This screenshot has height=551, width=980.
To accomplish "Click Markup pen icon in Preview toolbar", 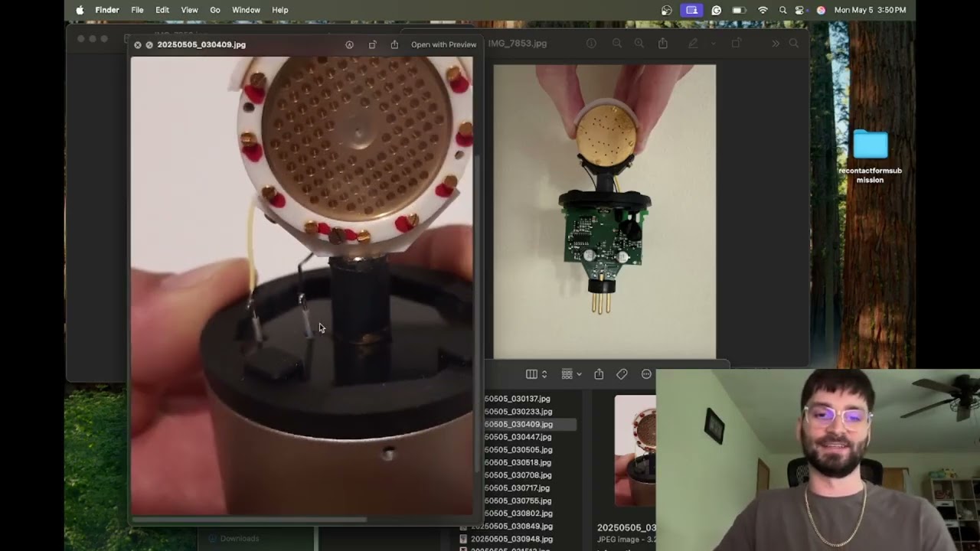I will (x=693, y=44).
